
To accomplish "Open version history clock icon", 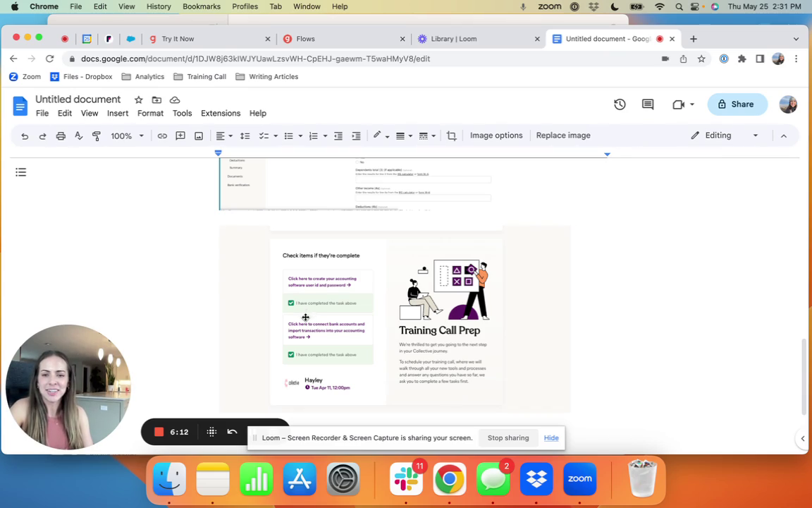I will [x=620, y=104].
